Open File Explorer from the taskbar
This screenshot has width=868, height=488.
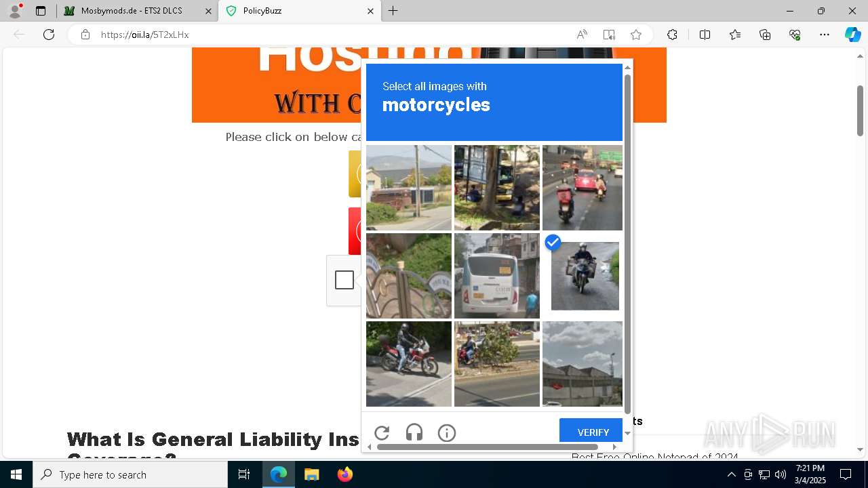pyautogui.click(x=311, y=474)
